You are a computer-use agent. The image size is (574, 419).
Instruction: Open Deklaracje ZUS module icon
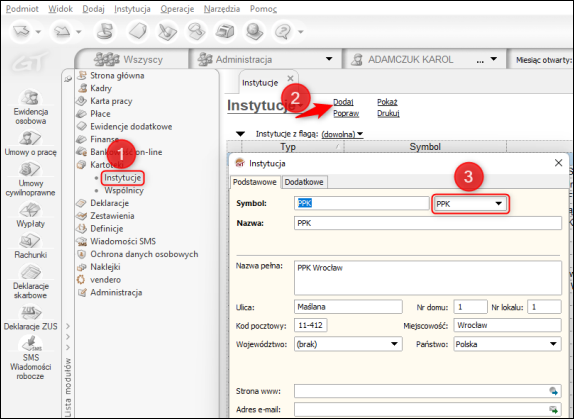(30, 313)
